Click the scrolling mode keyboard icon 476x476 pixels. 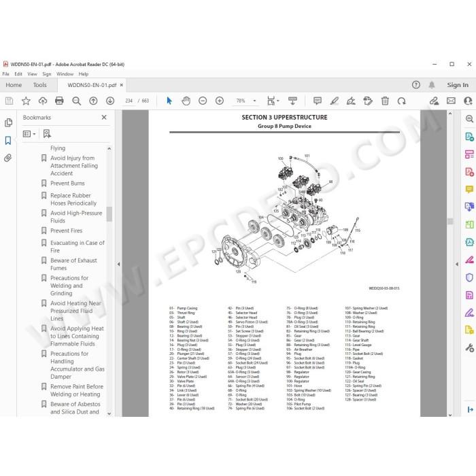[292, 101]
